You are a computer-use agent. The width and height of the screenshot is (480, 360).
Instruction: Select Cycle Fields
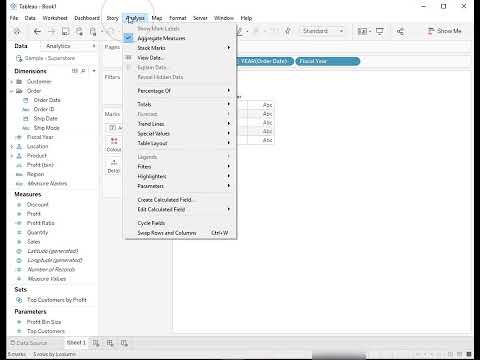(x=180, y=223)
